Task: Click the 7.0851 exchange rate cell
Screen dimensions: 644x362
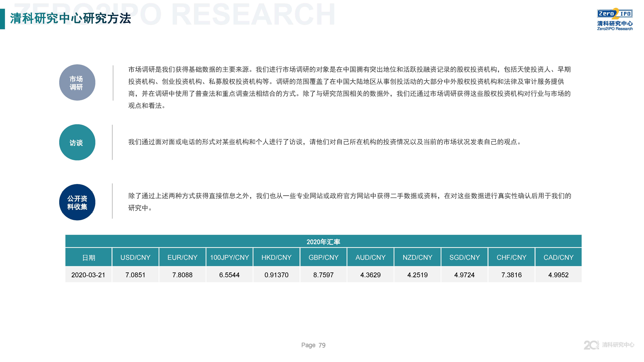Action: [135, 275]
